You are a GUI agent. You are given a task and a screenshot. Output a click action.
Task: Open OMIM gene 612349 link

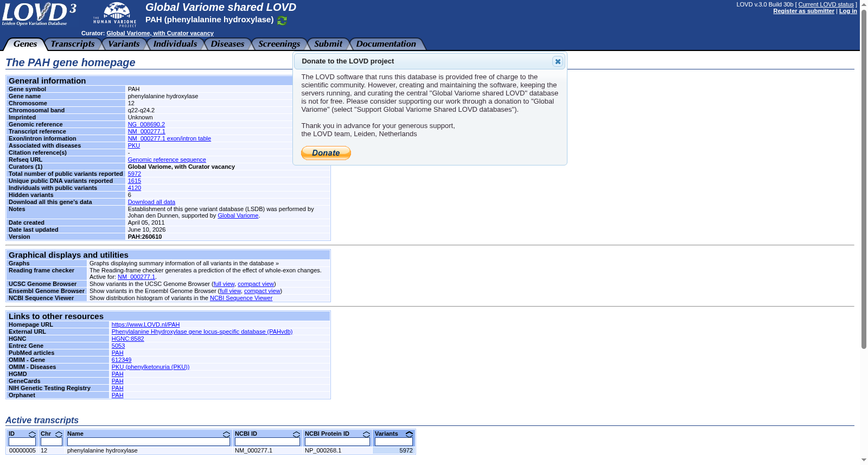point(121,360)
